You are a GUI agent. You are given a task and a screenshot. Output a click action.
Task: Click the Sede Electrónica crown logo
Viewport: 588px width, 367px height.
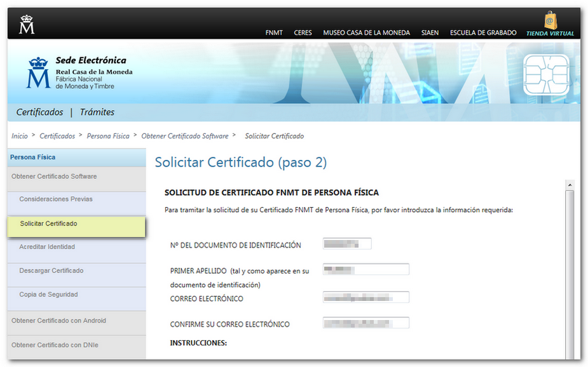coord(38,73)
